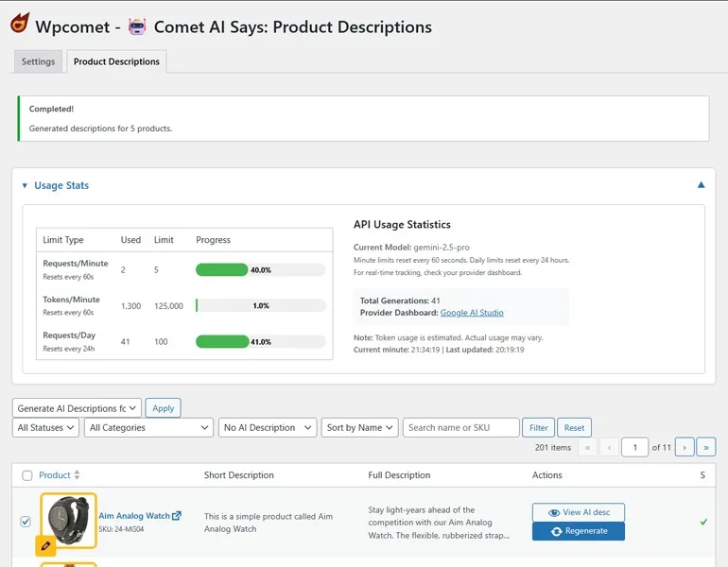Click the green checkmark status icon
This screenshot has width=728, height=567.
coord(703,522)
